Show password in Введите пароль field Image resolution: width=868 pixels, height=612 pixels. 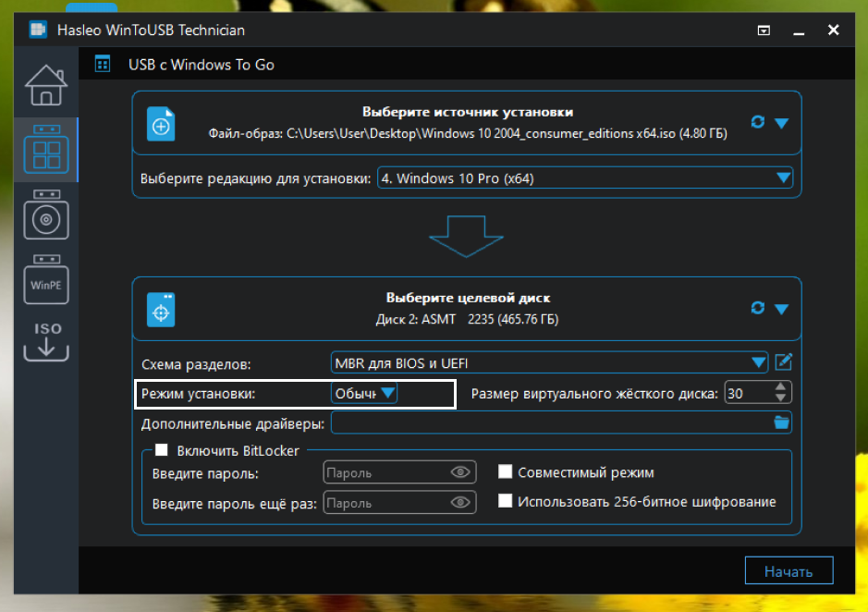(x=460, y=471)
